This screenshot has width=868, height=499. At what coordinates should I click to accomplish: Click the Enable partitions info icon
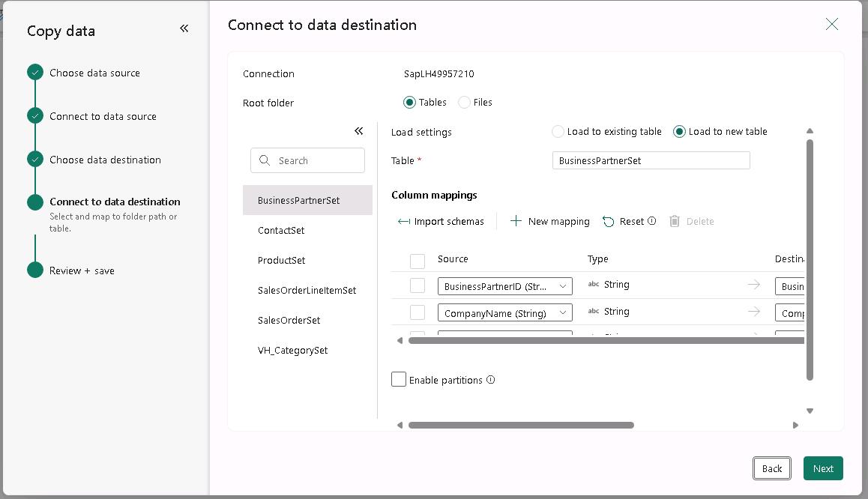point(490,380)
